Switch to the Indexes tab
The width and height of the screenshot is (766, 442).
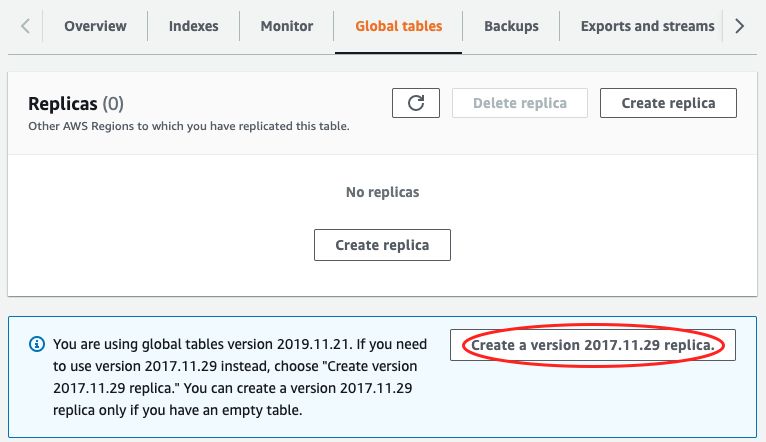pos(193,26)
